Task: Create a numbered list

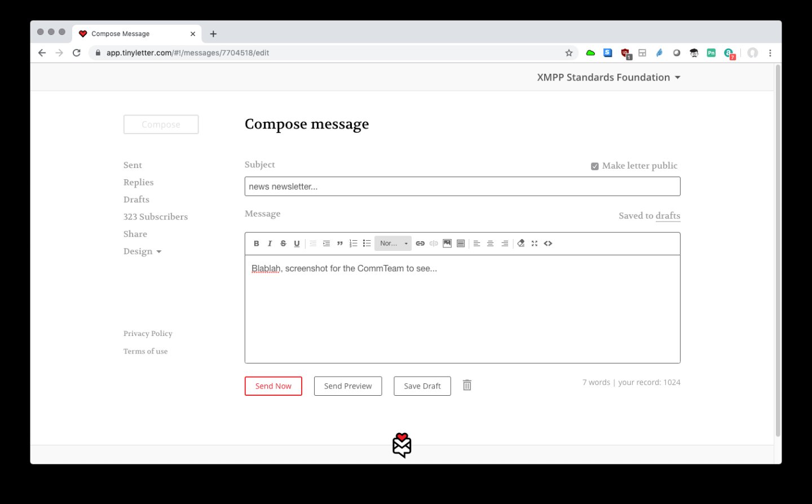Action: coord(354,244)
